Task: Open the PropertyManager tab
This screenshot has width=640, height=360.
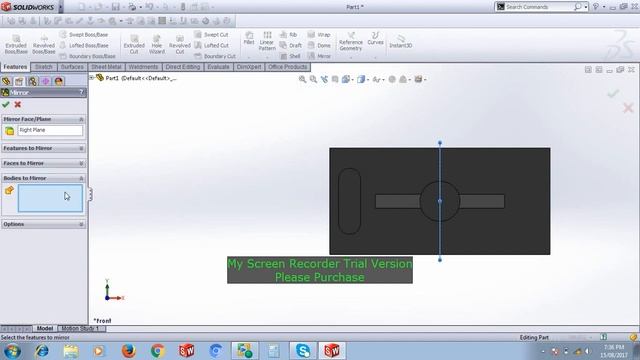Action: [19, 81]
